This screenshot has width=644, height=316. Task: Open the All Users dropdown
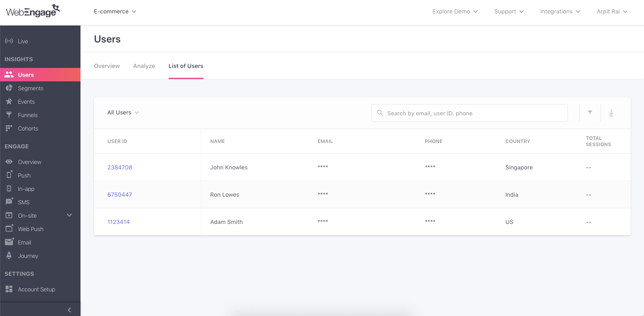(x=123, y=113)
